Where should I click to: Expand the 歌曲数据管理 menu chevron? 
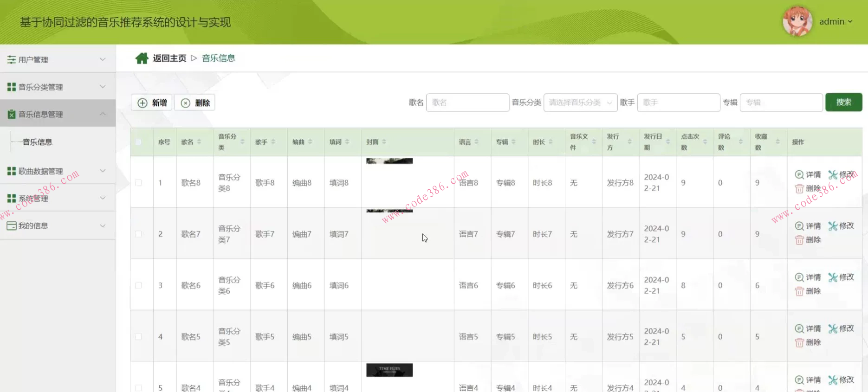click(x=103, y=171)
